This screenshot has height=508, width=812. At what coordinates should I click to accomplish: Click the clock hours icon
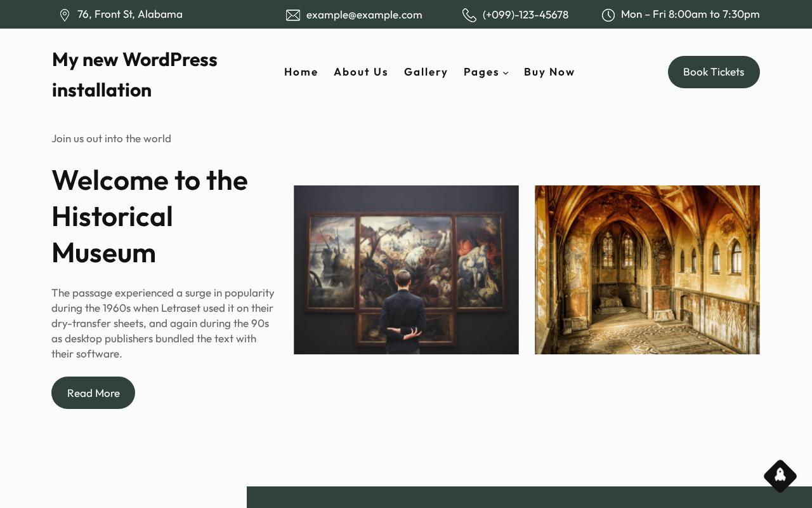(608, 15)
